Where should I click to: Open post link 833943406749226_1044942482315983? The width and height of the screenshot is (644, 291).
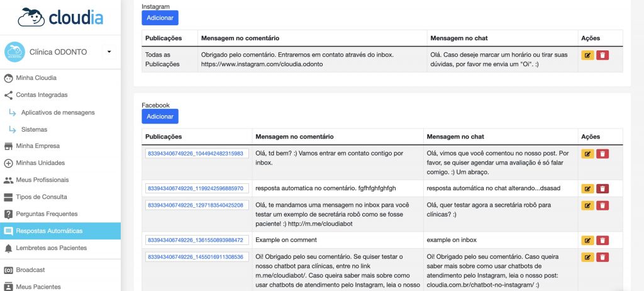[x=196, y=154]
